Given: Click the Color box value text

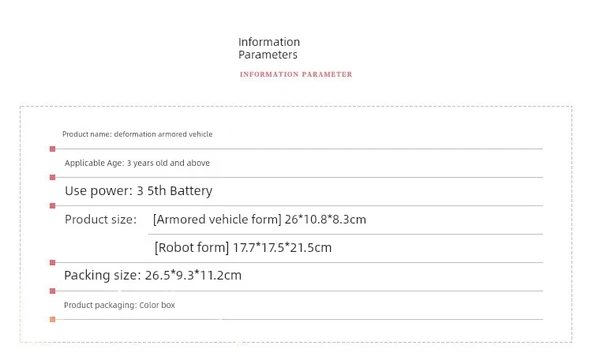Looking at the screenshot, I should [x=157, y=305].
